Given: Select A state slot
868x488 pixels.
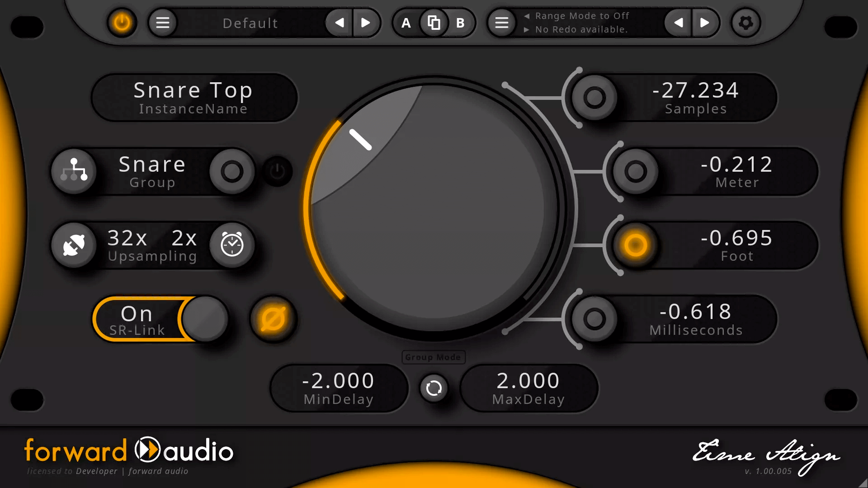Looking at the screenshot, I should click(406, 23).
